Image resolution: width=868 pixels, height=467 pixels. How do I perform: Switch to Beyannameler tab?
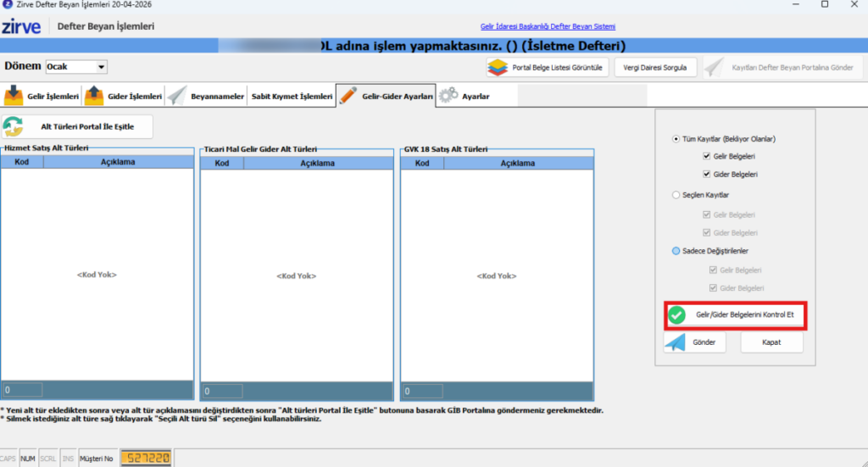[x=206, y=96]
